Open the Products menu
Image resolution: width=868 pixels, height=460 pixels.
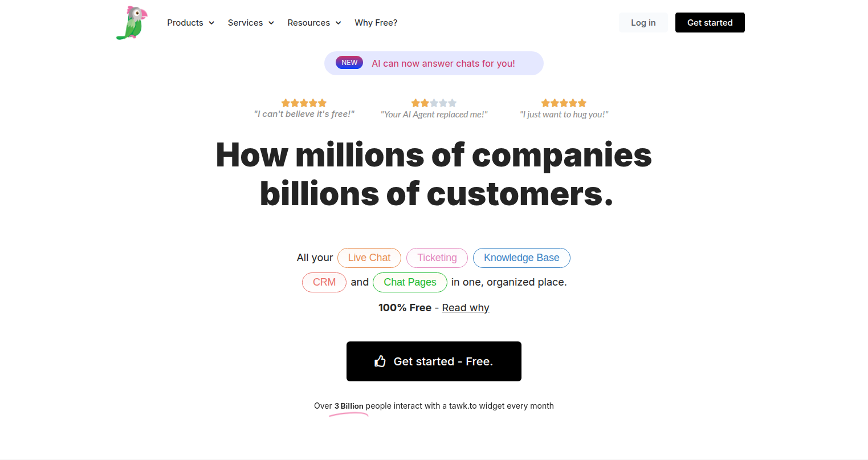coord(185,23)
